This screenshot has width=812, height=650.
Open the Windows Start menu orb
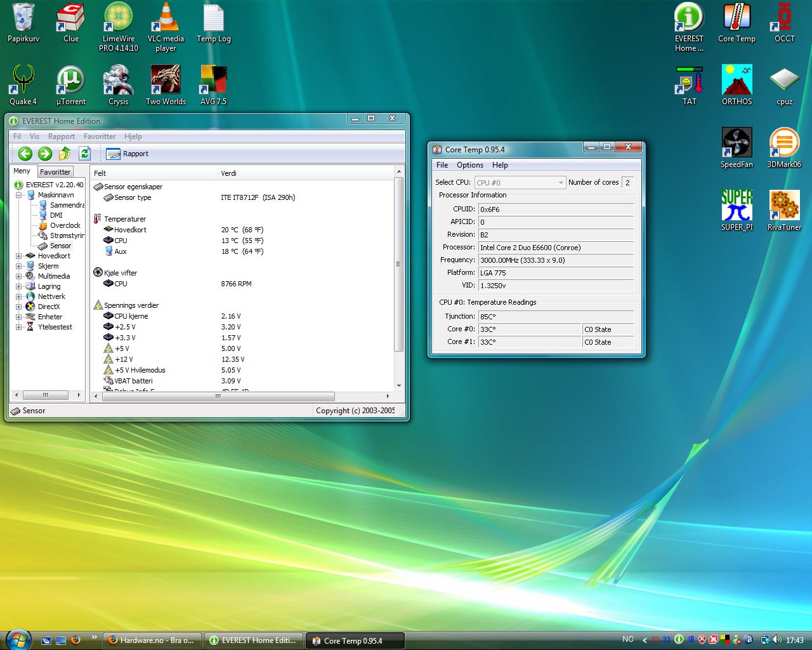[17, 639]
